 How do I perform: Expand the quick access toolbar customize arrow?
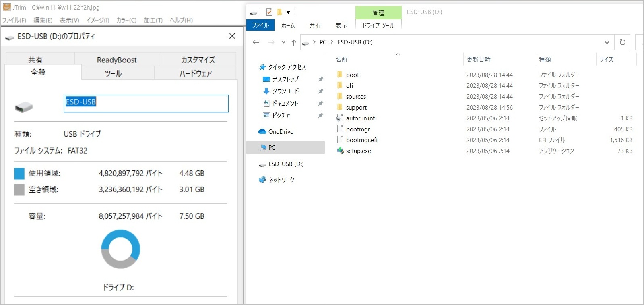(x=288, y=12)
